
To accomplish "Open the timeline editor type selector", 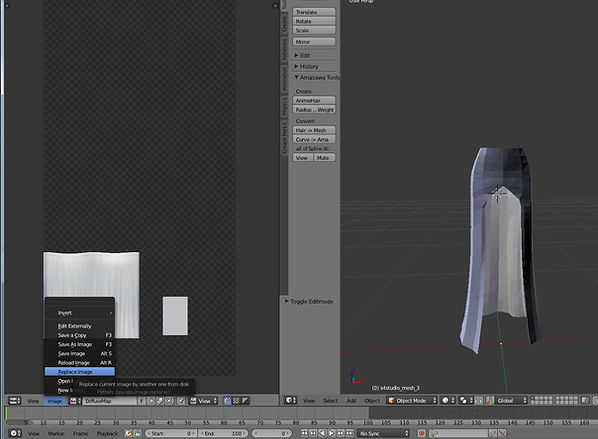I will [x=15, y=433].
